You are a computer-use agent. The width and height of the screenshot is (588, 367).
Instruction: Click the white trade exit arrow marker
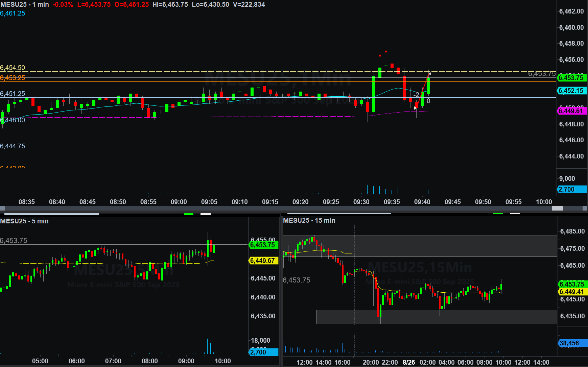pos(429,74)
